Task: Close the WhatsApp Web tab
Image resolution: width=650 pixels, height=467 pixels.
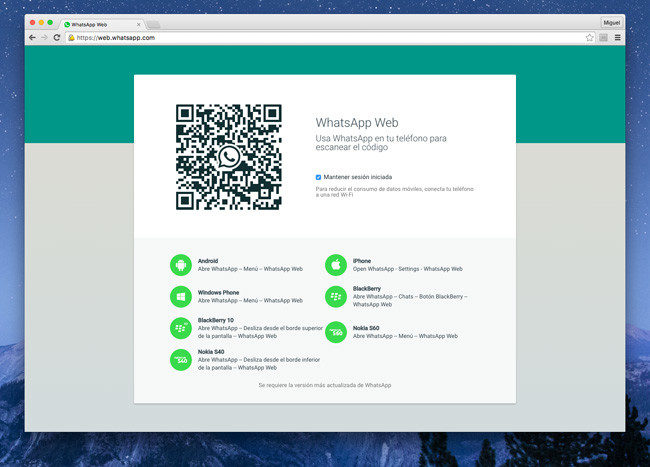Action: tap(138, 24)
